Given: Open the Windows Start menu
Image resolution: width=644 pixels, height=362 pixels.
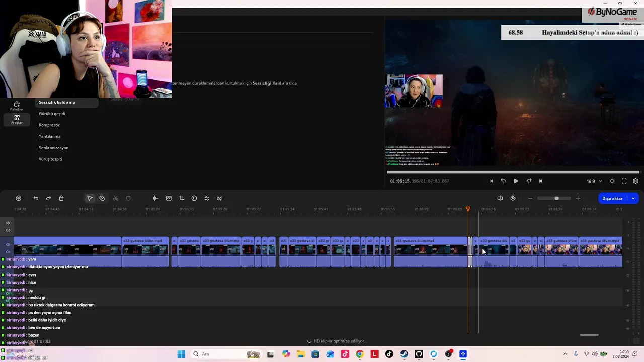Looking at the screenshot, I should tap(181, 354).
